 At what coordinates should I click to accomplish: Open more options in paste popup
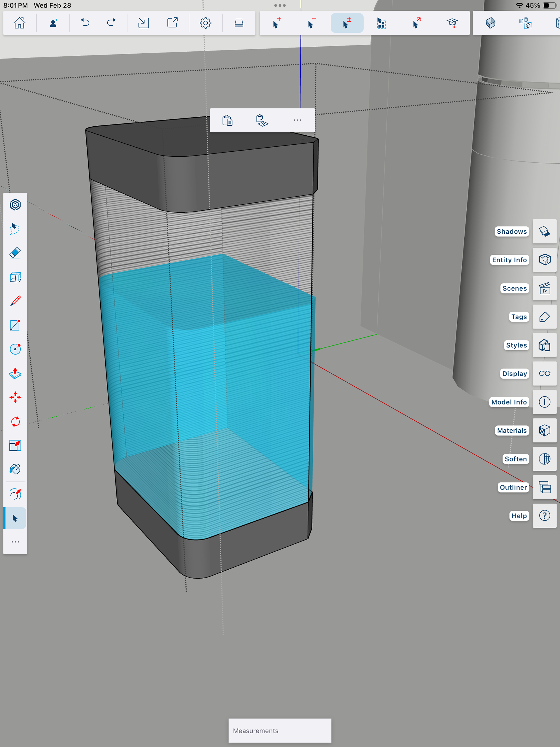[x=297, y=120]
